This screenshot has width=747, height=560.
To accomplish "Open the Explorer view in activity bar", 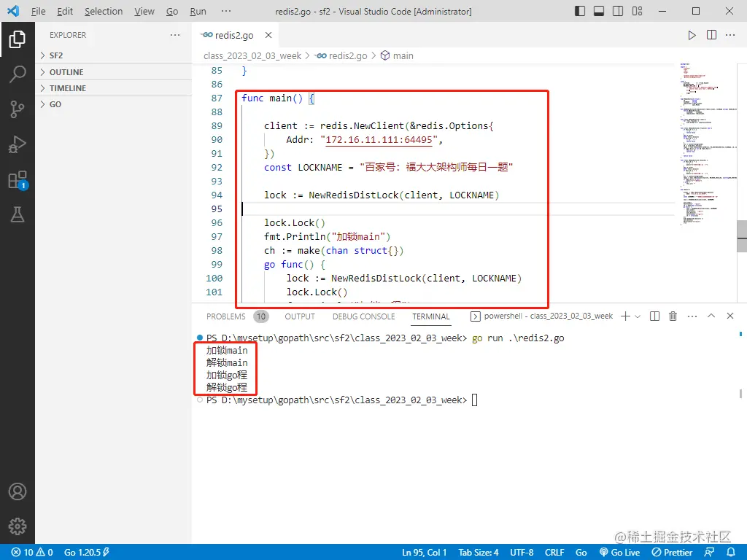I will [x=18, y=39].
